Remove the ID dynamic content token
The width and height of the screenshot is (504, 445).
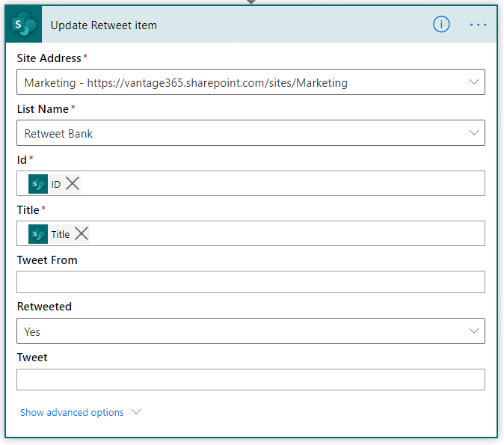73,183
